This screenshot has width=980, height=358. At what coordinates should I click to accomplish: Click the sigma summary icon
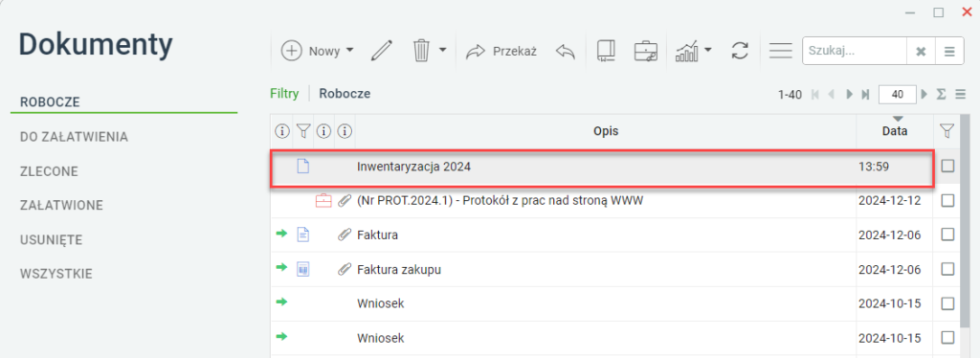[941, 95]
